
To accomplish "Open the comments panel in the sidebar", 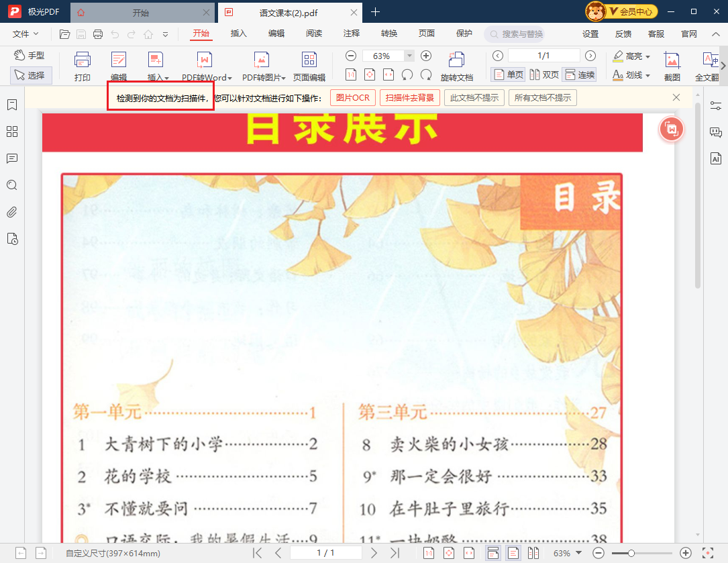I will [x=11, y=158].
